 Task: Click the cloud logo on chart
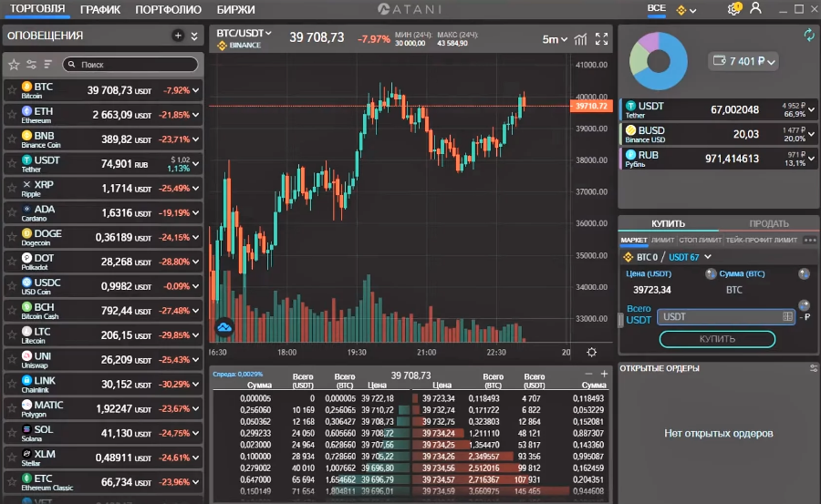(x=224, y=327)
